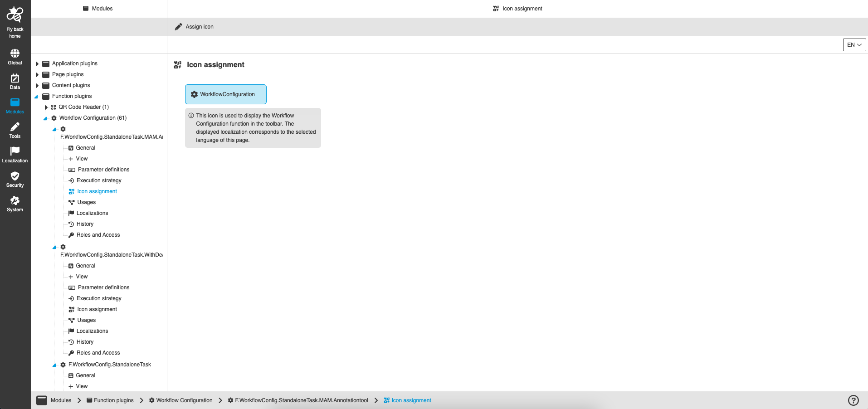Collapse the F.WorkflowConfig.StandaloneTask node arrow
Screen dimensions: 868x409
[54, 365]
